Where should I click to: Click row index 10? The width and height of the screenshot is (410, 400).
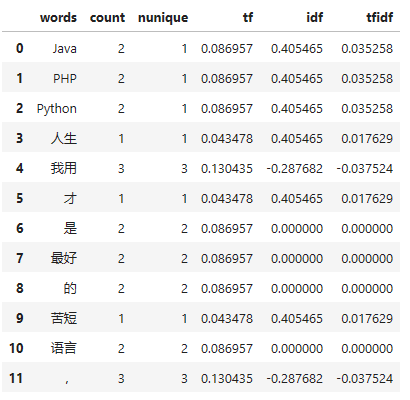pyautogui.click(x=16, y=348)
